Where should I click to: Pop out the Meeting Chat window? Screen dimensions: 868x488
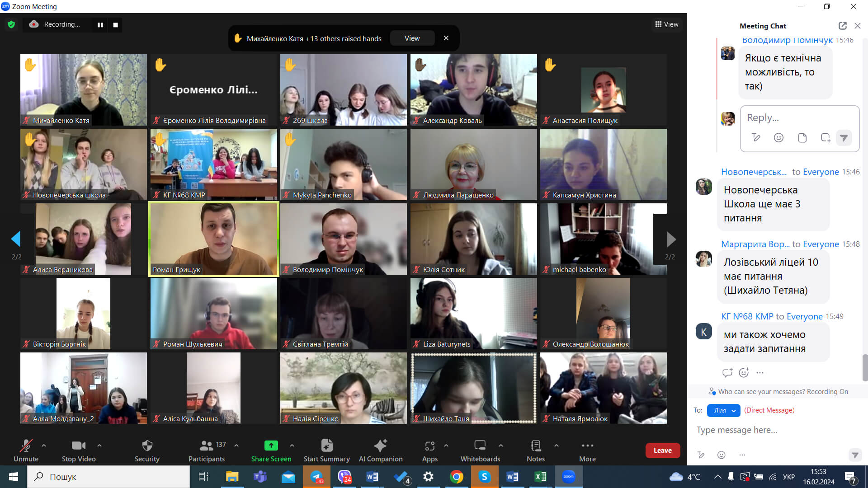[842, 26]
